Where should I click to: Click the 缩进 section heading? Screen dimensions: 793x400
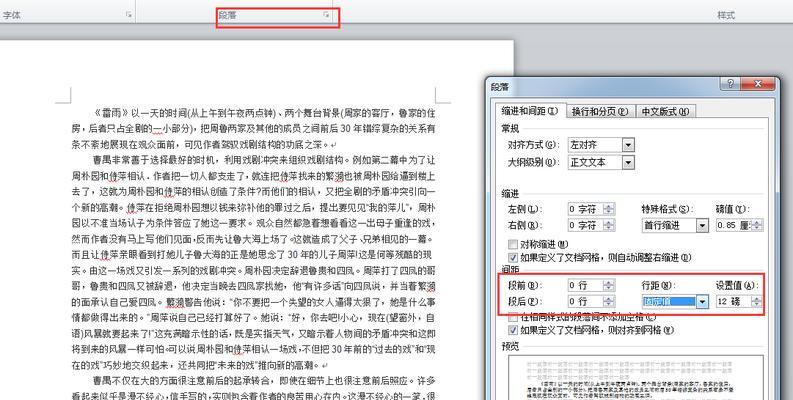click(510, 194)
